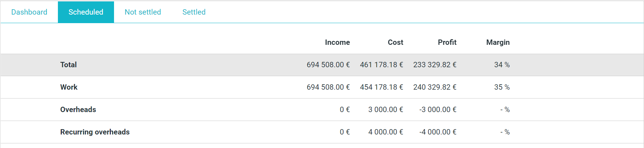Click the Profit column header

(447, 42)
